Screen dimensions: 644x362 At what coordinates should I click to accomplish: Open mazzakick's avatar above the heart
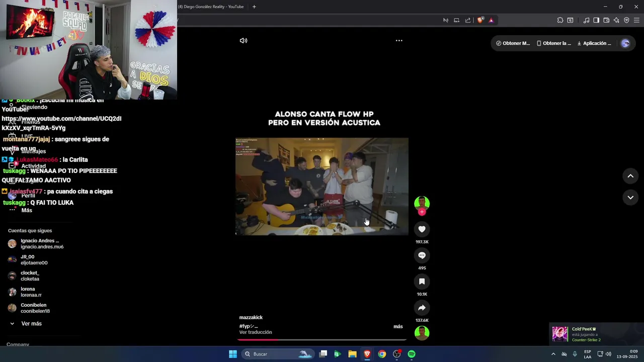click(422, 203)
